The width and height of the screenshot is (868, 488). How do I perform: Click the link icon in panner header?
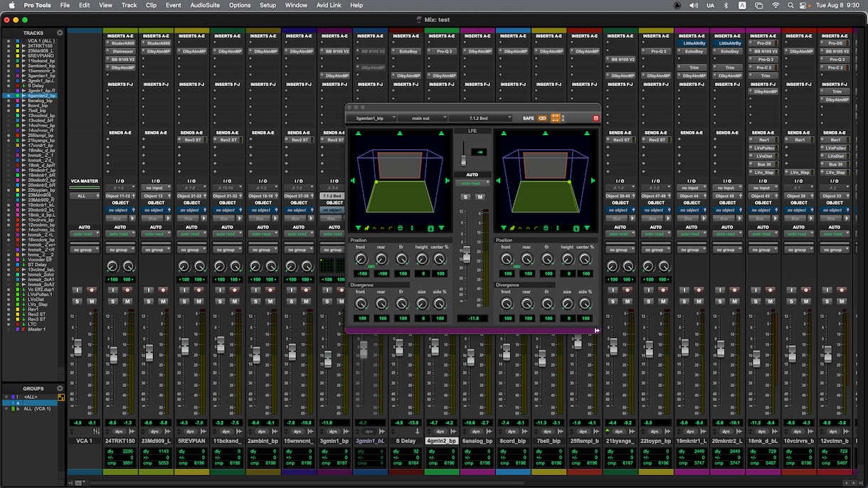pos(543,118)
